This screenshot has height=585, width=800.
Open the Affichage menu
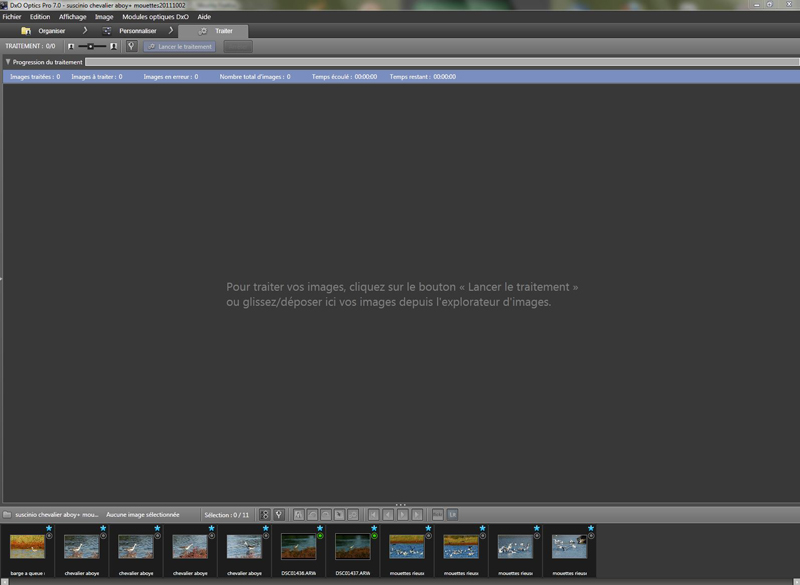72,17
